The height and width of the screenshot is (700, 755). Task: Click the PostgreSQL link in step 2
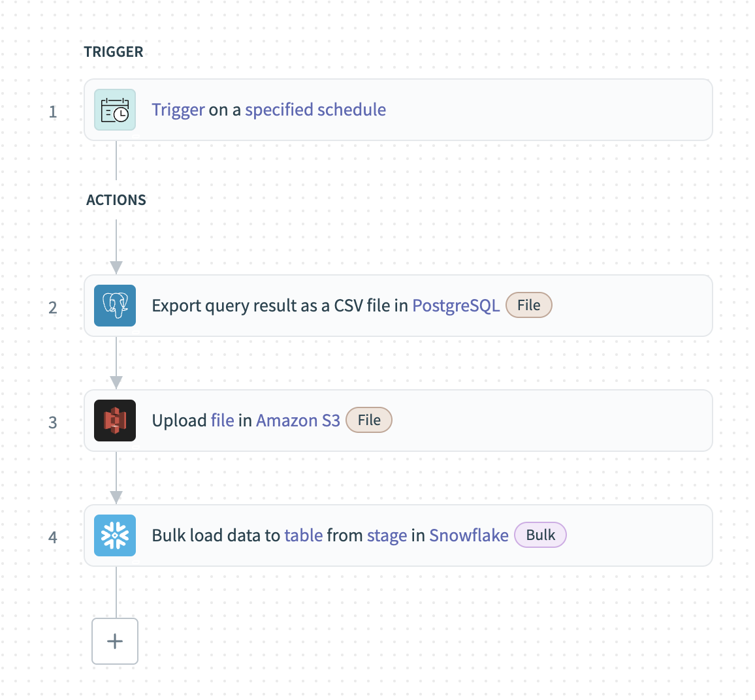tap(456, 305)
